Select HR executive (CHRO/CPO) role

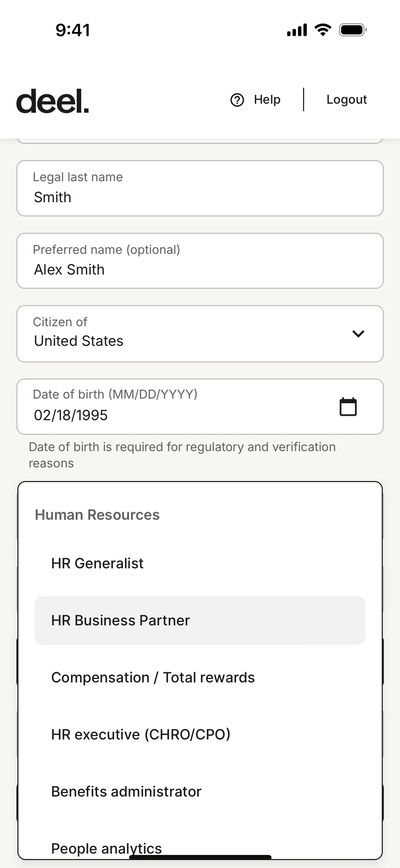[141, 734]
